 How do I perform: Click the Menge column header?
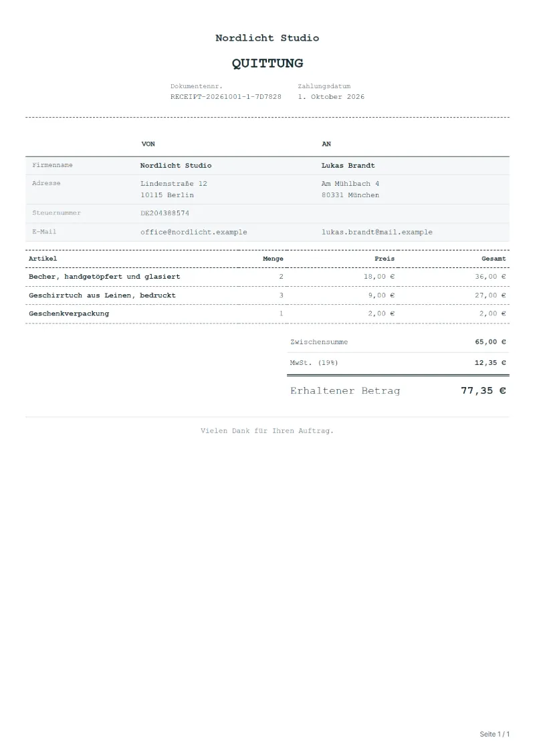273,259
